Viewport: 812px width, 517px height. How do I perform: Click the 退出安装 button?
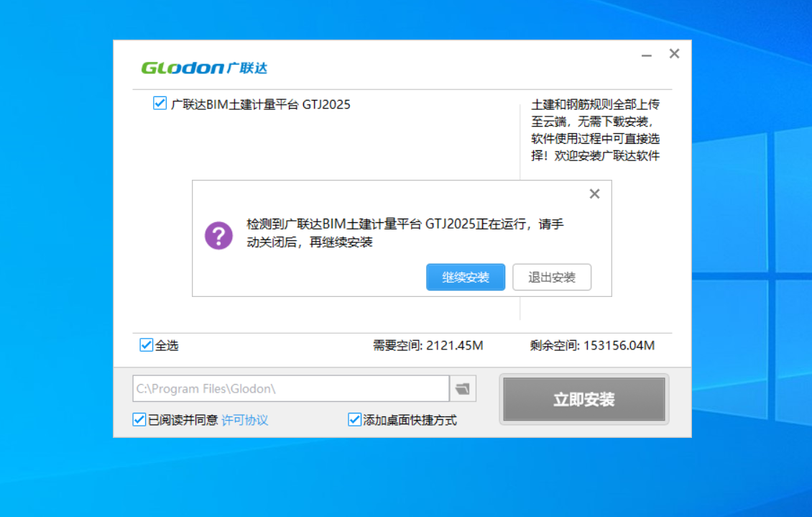(x=552, y=277)
